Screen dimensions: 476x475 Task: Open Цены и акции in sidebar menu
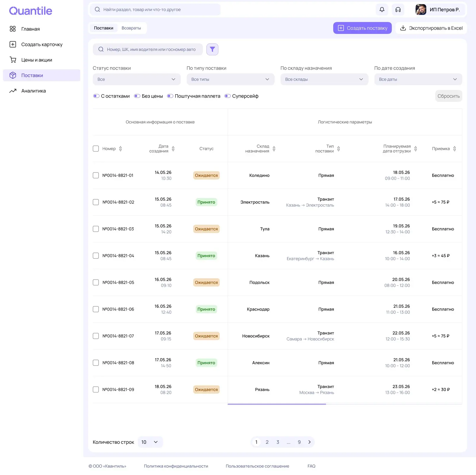42,60
